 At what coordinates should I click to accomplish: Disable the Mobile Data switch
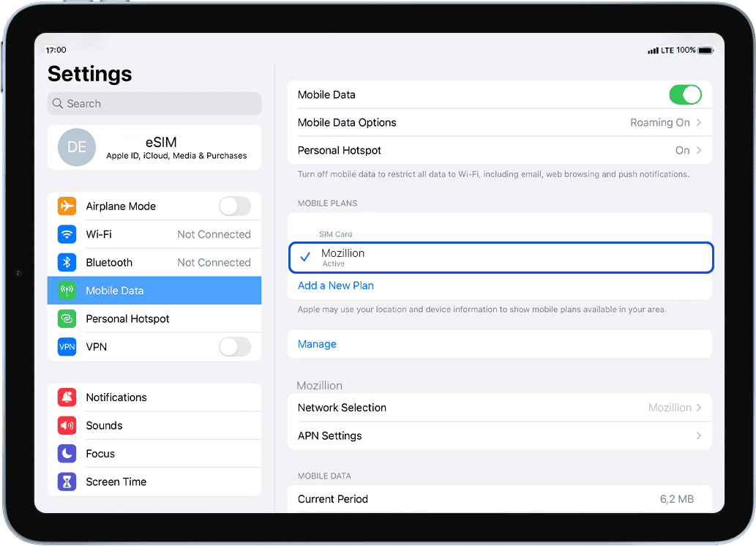point(685,94)
